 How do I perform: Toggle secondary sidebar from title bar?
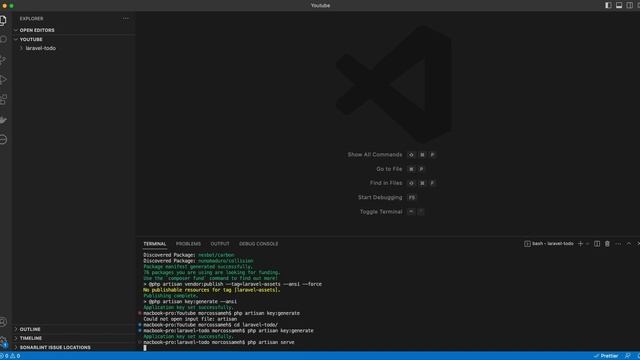(629, 5)
